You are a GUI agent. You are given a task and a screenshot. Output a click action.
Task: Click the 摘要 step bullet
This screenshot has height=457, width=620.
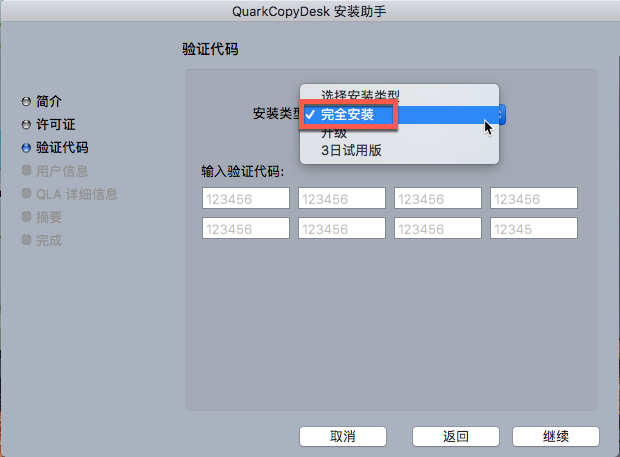click(26, 216)
